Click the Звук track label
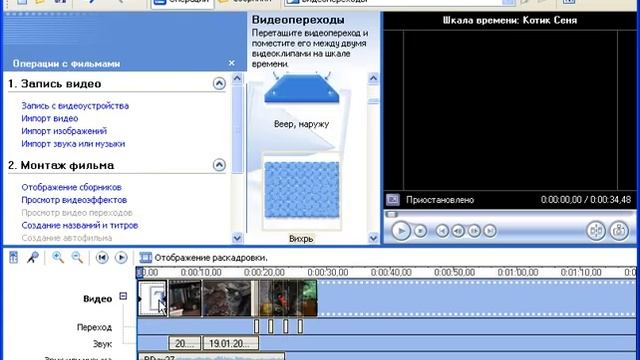This screenshot has height=360, width=640. click(102, 344)
